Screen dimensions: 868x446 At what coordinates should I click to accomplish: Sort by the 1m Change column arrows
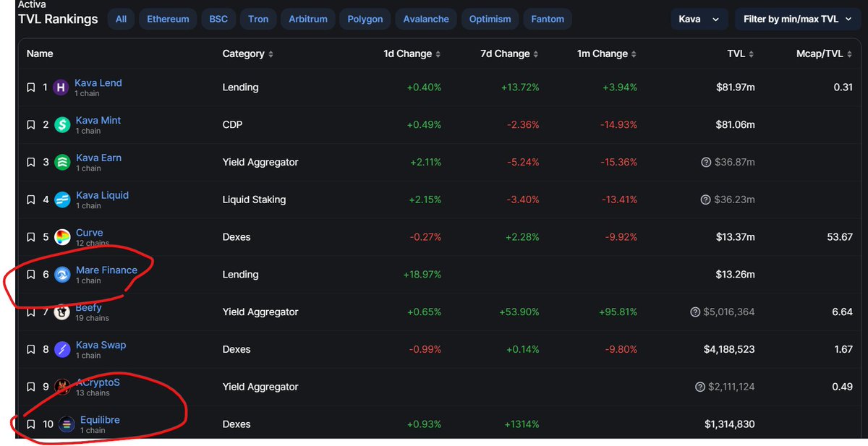click(x=634, y=54)
